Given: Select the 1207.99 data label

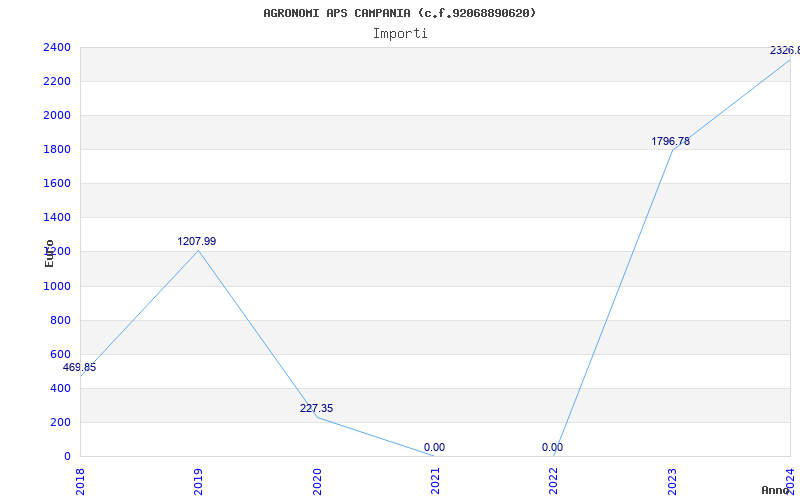Looking at the screenshot, I should [196, 241].
